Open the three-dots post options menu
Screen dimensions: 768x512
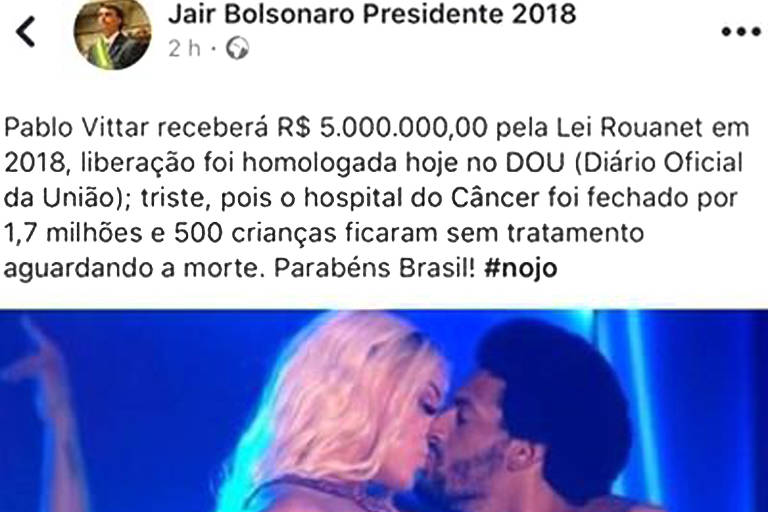coord(741,32)
